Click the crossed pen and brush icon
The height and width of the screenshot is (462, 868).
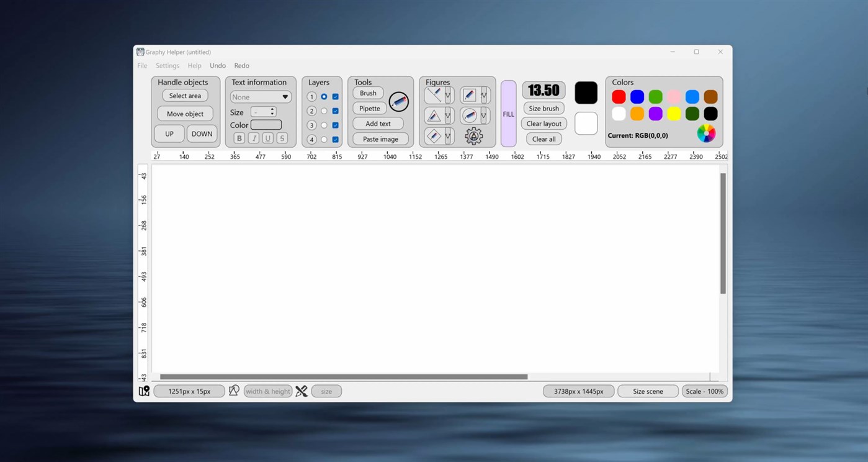302,391
